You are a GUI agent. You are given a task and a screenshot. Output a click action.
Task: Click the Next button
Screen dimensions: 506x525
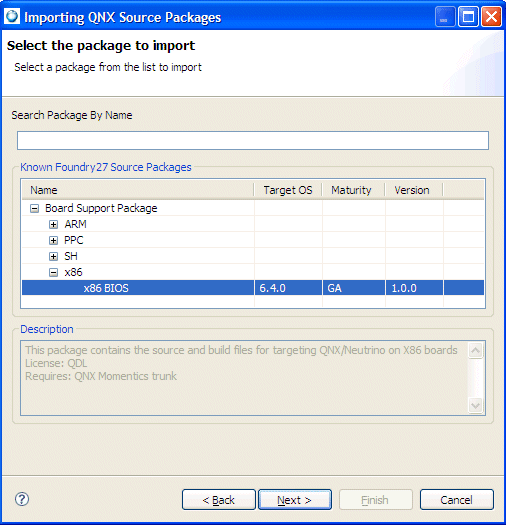295,500
